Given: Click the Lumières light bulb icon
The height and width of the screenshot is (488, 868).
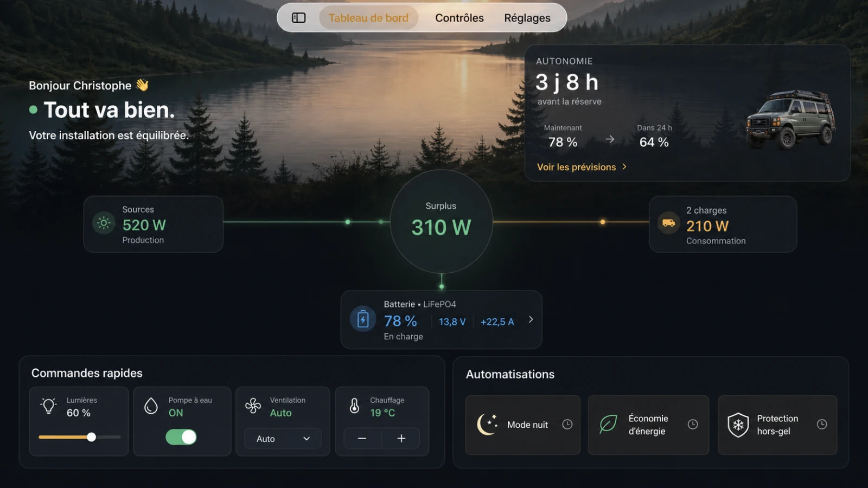Looking at the screenshot, I should point(49,406).
